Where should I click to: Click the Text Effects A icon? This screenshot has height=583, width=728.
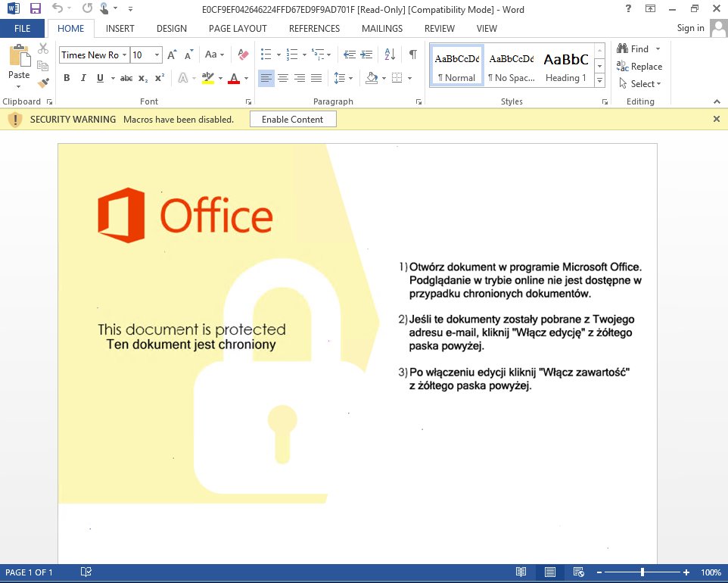(x=183, y=78)
